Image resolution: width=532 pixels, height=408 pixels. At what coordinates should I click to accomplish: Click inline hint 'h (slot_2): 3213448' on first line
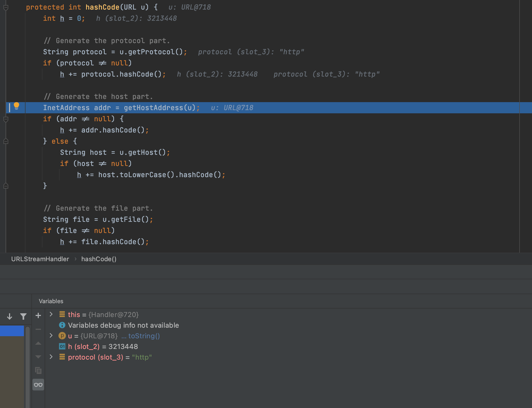[x=136, y=18]
